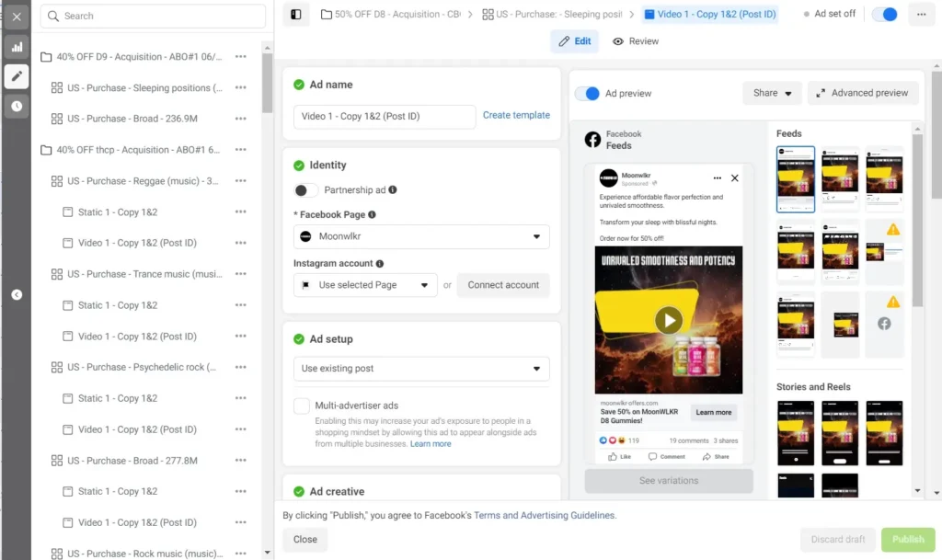Screen dimensions: 942x560
Task: Open options for US - Purchase - Reggae ad set
Action: [x=241, y=180]
